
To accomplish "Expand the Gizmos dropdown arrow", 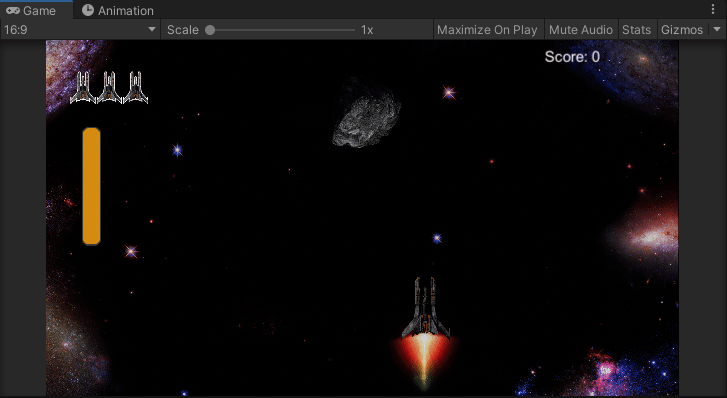I will click(x=717, y=29).
